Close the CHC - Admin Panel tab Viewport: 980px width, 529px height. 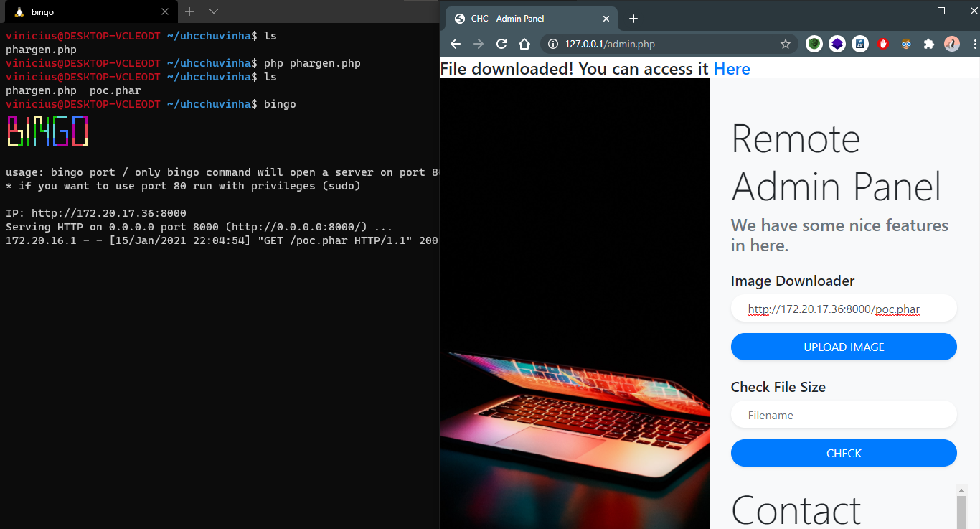606,19
